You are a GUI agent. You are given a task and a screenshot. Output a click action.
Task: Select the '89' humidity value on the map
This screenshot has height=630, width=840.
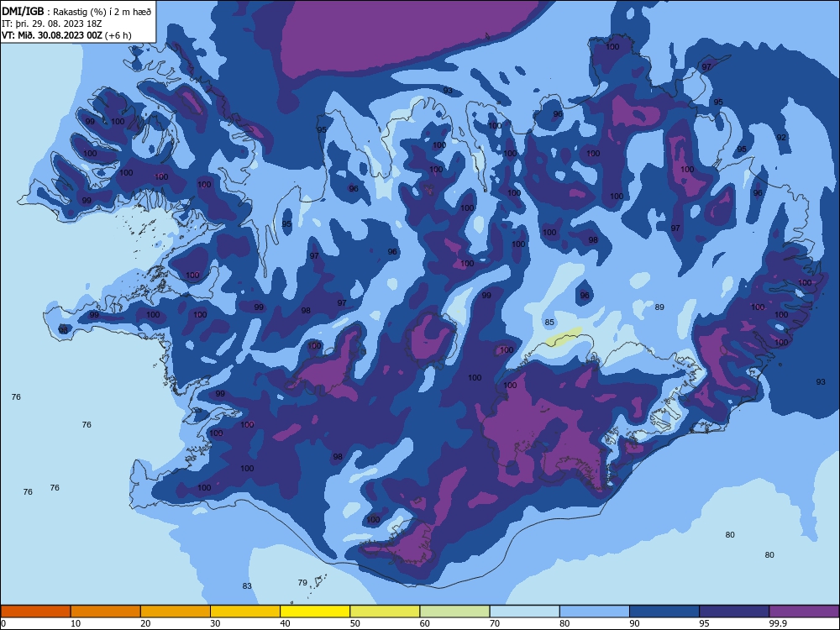[x=659, y=307]
